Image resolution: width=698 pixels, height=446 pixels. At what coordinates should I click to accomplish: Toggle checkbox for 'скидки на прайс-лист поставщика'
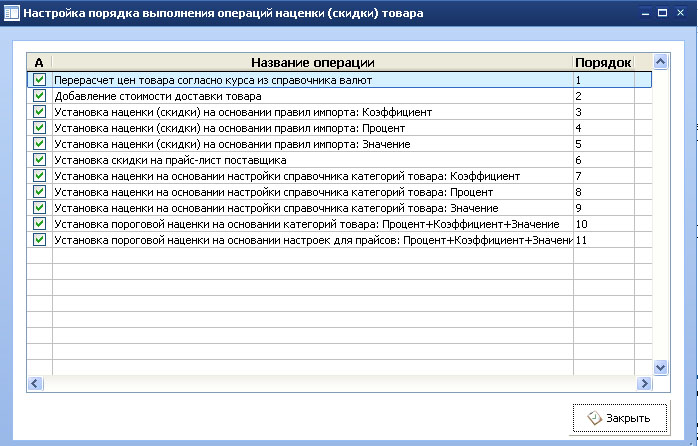point(39,160)
